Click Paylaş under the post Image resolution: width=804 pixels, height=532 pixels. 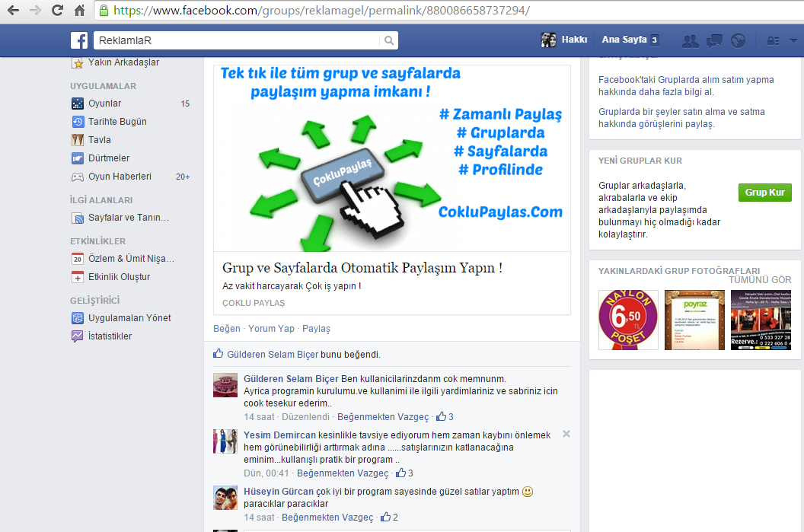coord(317,329)
